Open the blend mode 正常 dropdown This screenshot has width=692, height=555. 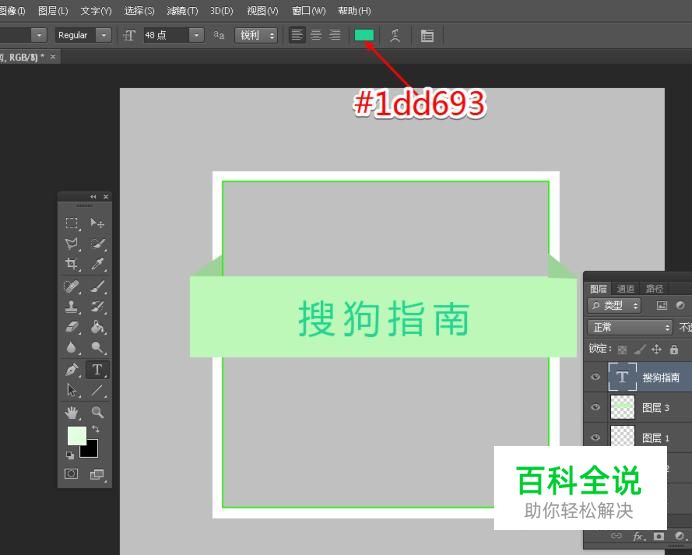click(x=630, y=327)
